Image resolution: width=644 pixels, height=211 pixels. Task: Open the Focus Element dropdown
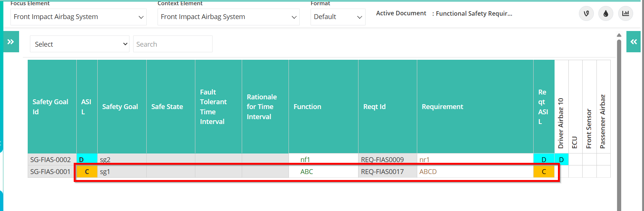79,17
